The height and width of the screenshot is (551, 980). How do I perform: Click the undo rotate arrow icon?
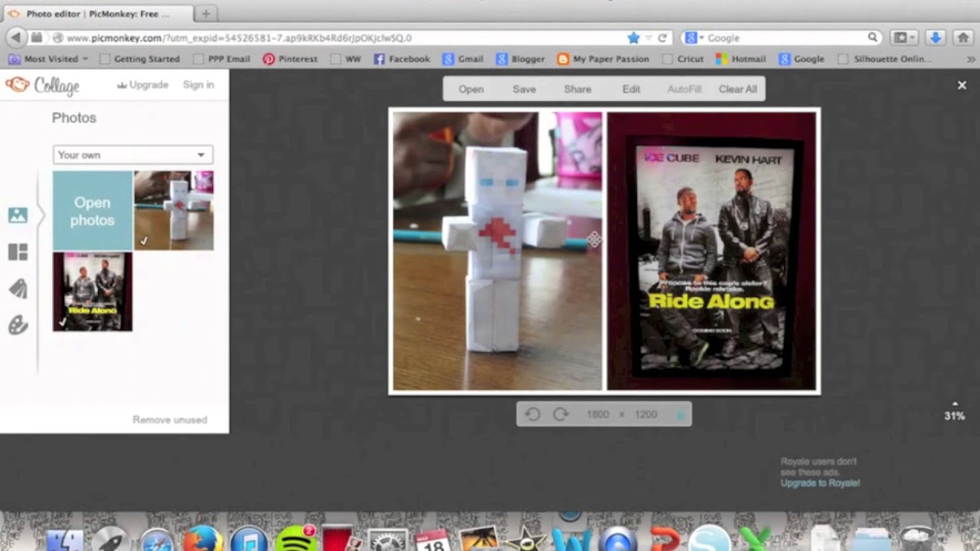tap(533, 414)
